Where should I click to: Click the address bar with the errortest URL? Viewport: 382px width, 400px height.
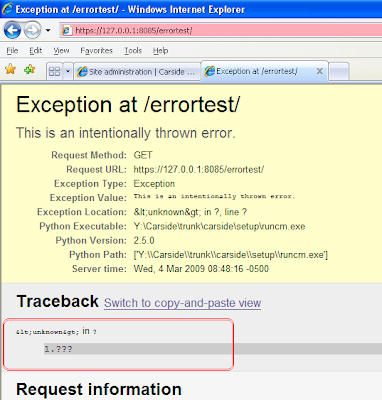(221, 31)
